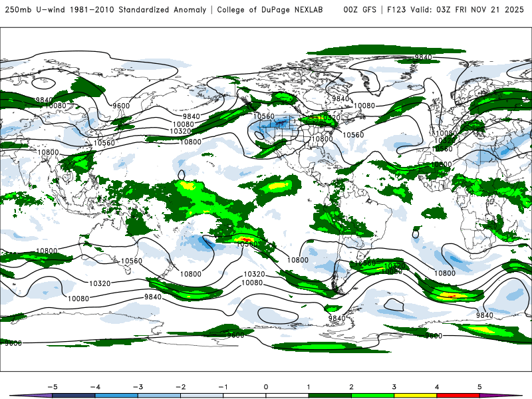Screen dimensions: 532x399
Task: Click the 9840 contour label southeast of Africa
Action: coord(485,315)
